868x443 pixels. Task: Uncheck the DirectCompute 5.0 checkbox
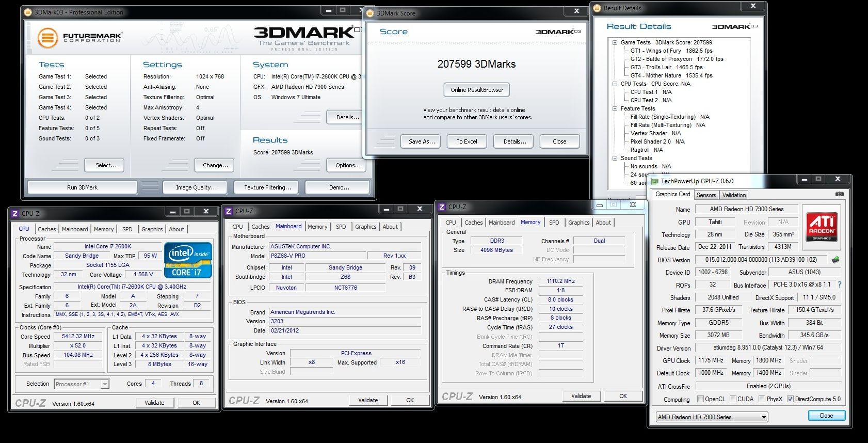[790, 399]
